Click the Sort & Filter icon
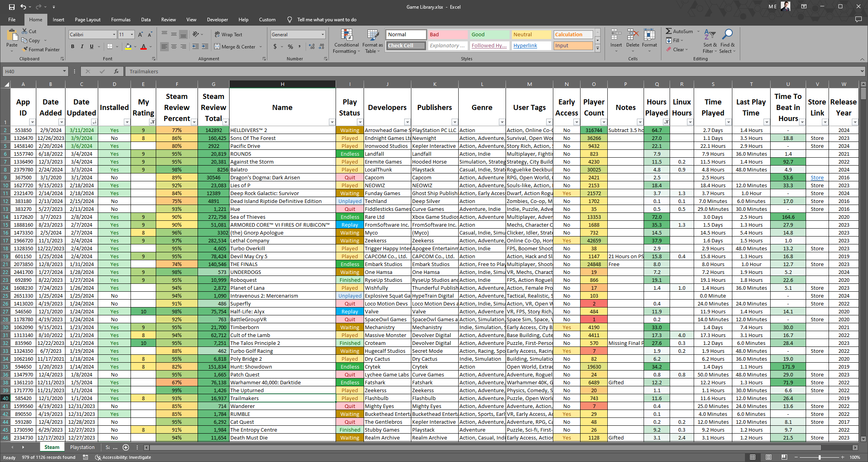Screen dimensions: 868x462 [709, 41]
